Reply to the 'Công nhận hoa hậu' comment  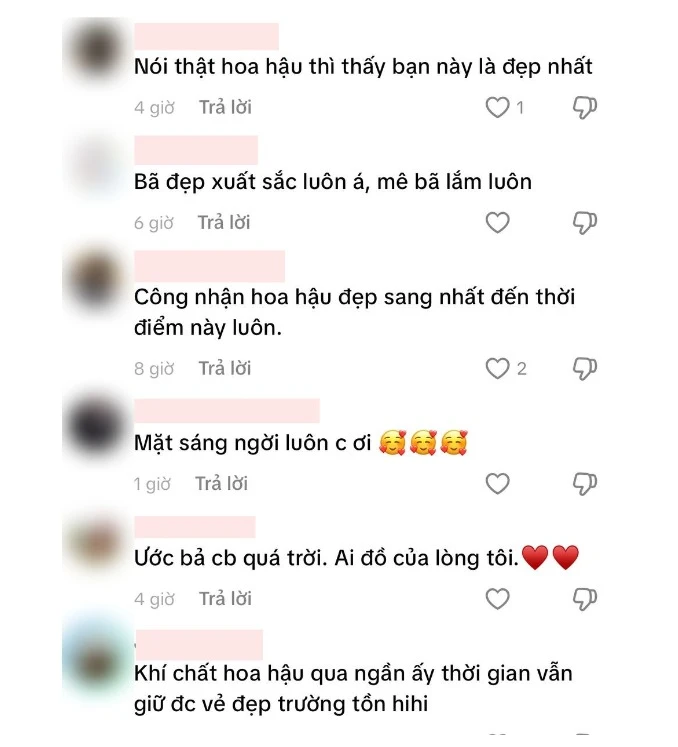pyautogui.click(x=225, y=368)
